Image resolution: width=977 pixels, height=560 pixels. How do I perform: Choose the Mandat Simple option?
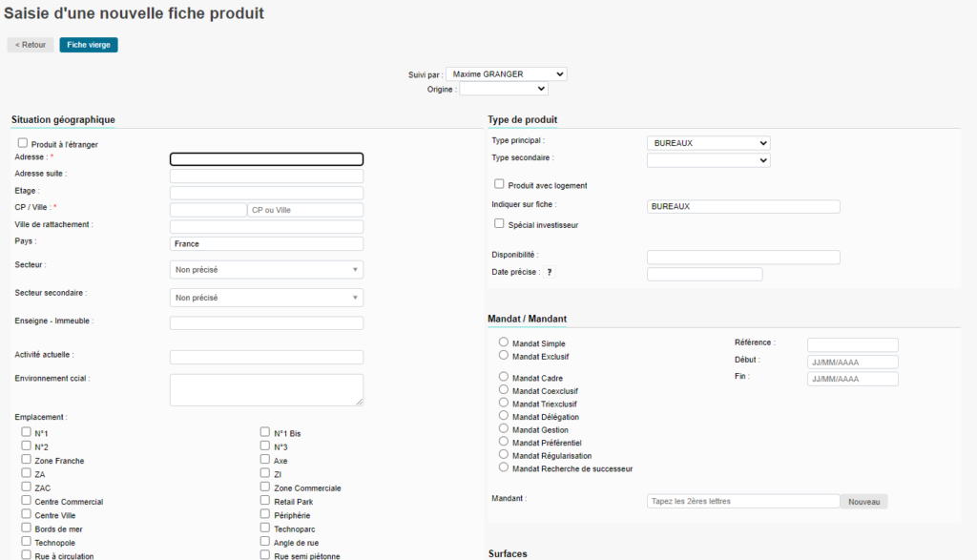[x=503, y=342]
